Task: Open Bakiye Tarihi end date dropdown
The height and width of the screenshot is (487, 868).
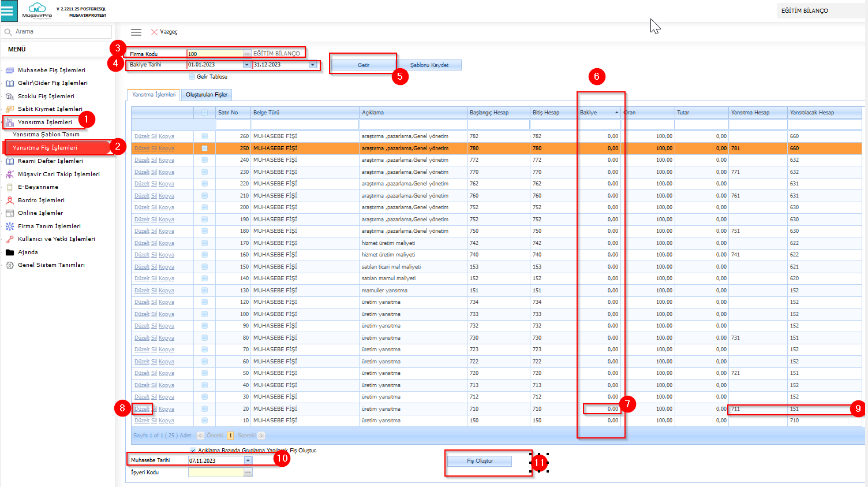Action: pyautogui.click(x=313, y=65)
